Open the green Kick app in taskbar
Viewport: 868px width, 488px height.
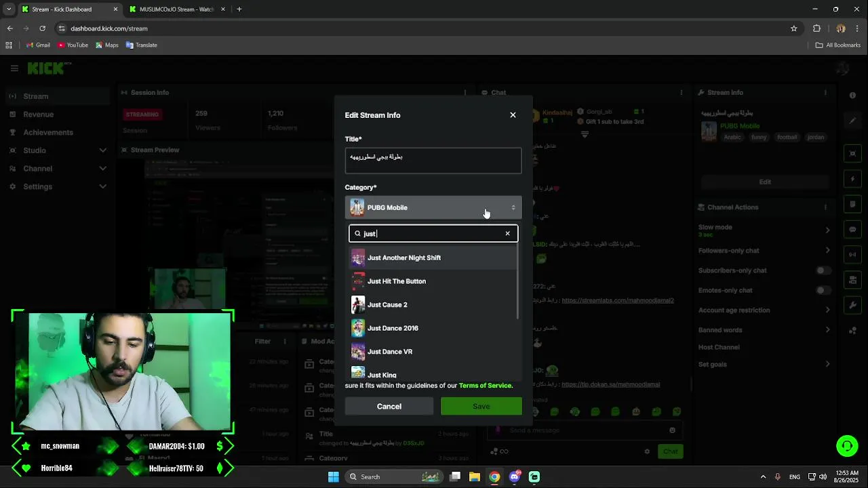(534, 477)
